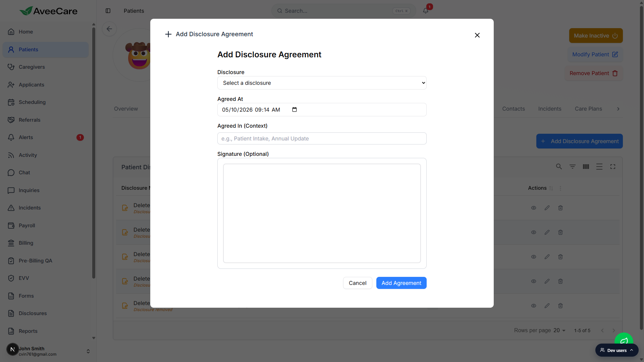Screen dimensions: 644x362
Task: Open Disclosures in the sidebar
Action: (x=46, y=313)
